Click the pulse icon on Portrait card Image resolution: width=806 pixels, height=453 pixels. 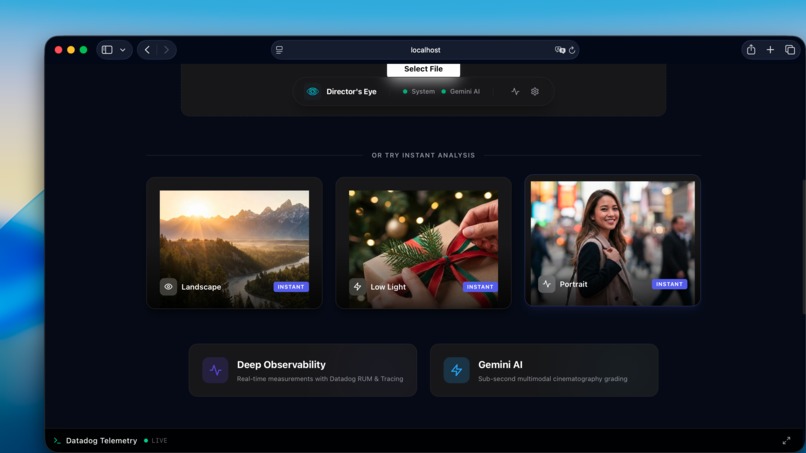tap(546, 284)
